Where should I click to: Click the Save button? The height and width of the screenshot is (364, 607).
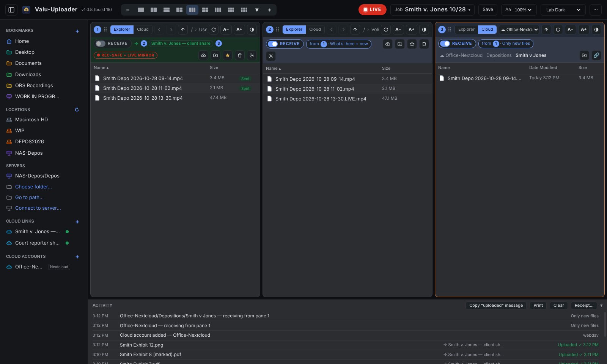click(488, 10)
